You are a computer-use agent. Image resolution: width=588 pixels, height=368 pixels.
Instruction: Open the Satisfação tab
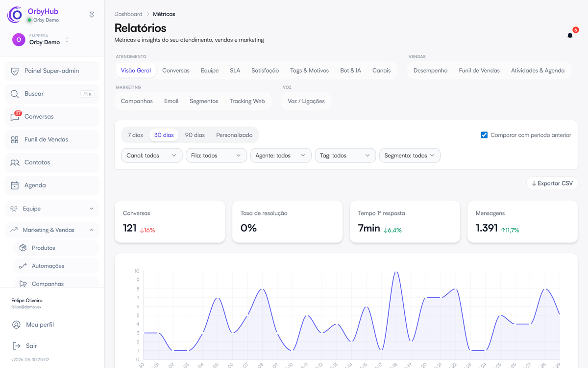(265, 71)
